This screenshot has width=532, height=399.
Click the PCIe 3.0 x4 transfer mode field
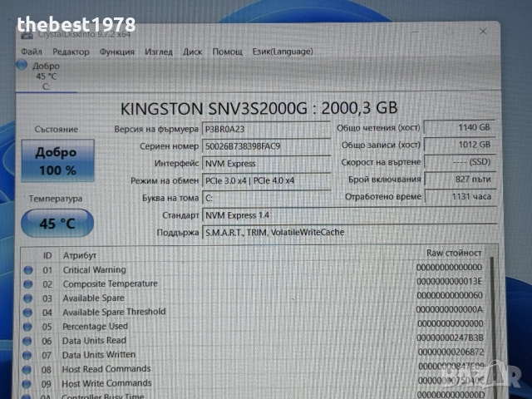point(266,181)
